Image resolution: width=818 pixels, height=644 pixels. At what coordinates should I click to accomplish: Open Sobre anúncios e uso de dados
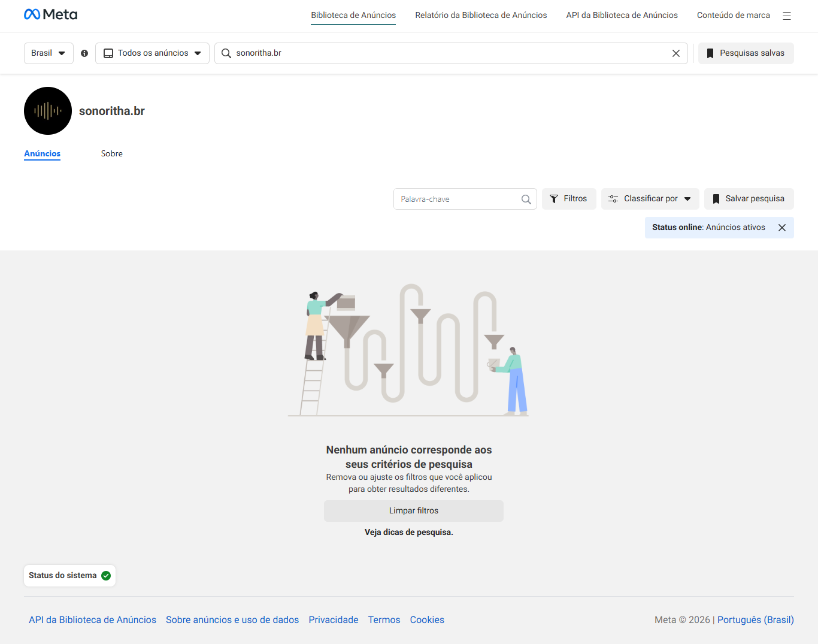tap(232, 620)
